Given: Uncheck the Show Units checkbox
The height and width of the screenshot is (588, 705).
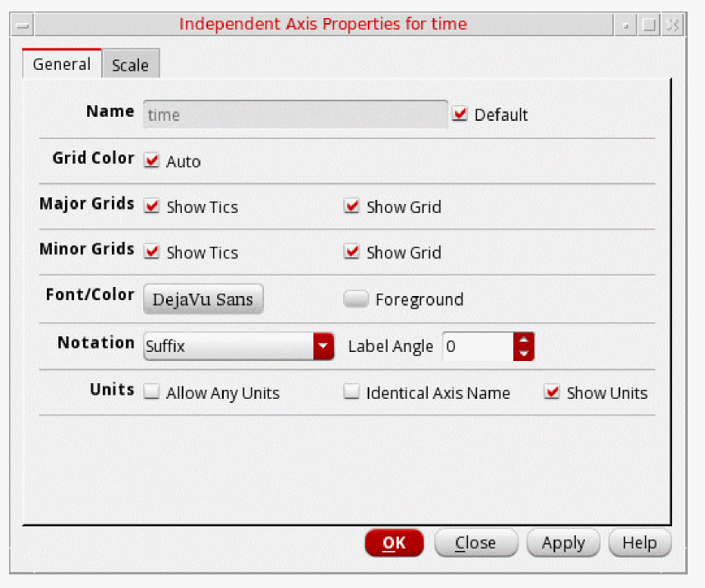Looking at the screenshot, I should point(552,391).
